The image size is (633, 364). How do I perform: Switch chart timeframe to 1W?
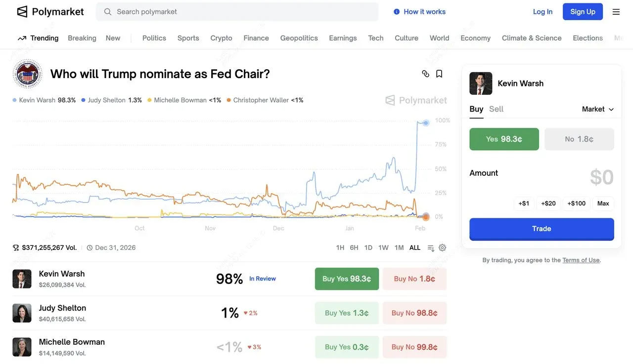pos(383,247)
